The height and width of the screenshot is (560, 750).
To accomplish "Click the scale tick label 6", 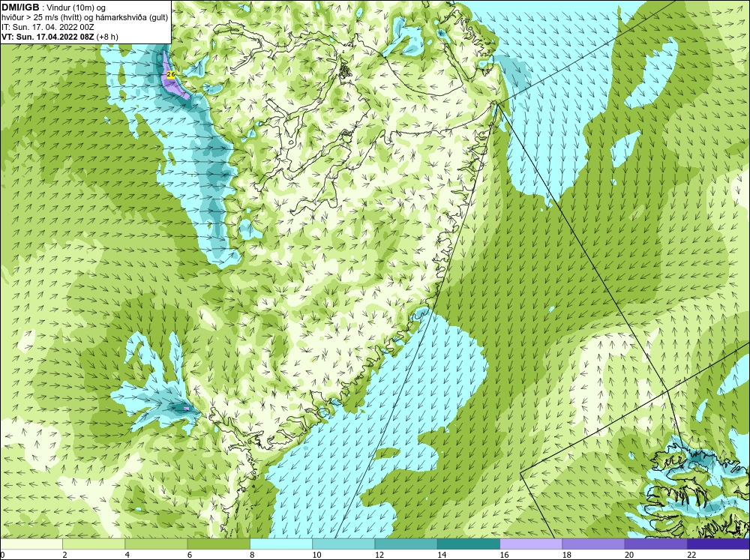I will 190,555.
